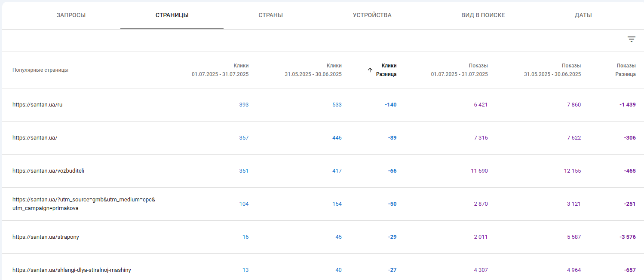Click impressions difference -251

click(x=630, y=204)
